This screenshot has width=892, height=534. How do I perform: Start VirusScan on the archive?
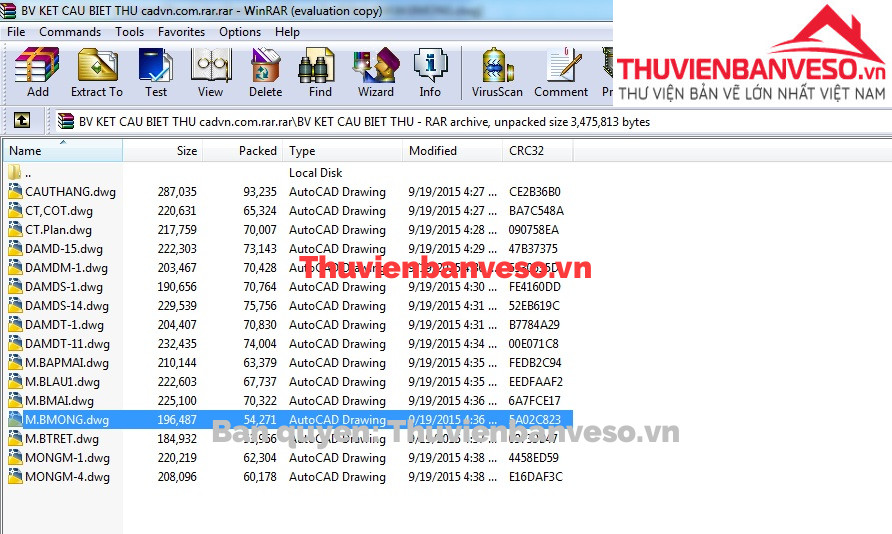[497, 73]
